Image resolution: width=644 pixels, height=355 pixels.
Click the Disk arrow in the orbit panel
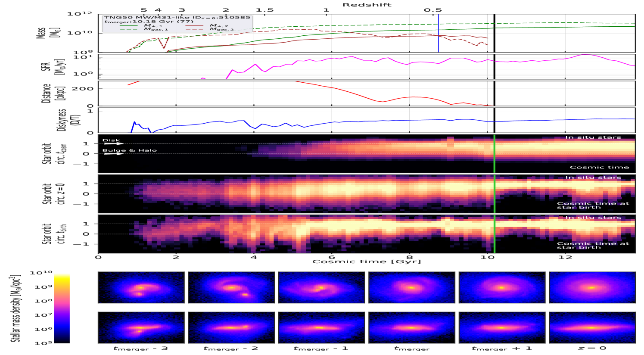pos(113,143)
